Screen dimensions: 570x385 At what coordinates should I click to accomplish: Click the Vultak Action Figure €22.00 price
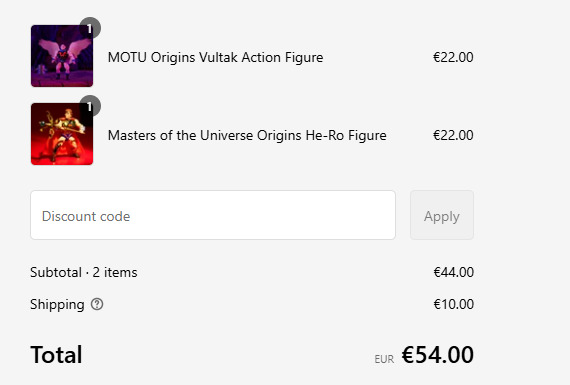point(453,57)
